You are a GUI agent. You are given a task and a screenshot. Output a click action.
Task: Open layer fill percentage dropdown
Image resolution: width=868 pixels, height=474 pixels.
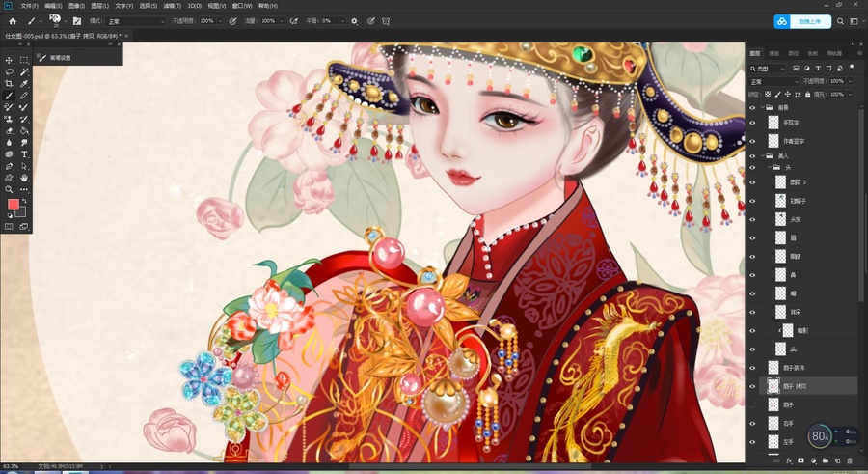pos(850,95)
